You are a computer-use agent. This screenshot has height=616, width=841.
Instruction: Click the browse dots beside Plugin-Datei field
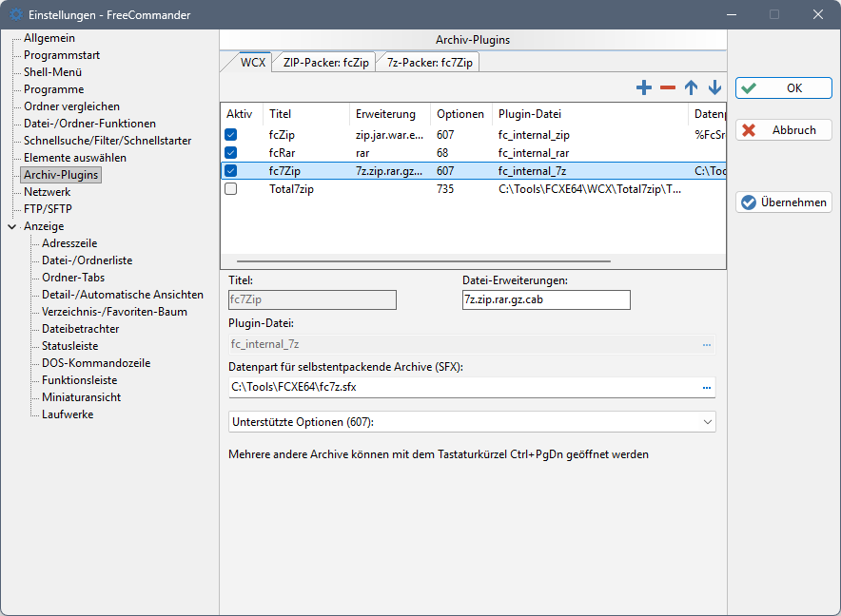(707, 345)
